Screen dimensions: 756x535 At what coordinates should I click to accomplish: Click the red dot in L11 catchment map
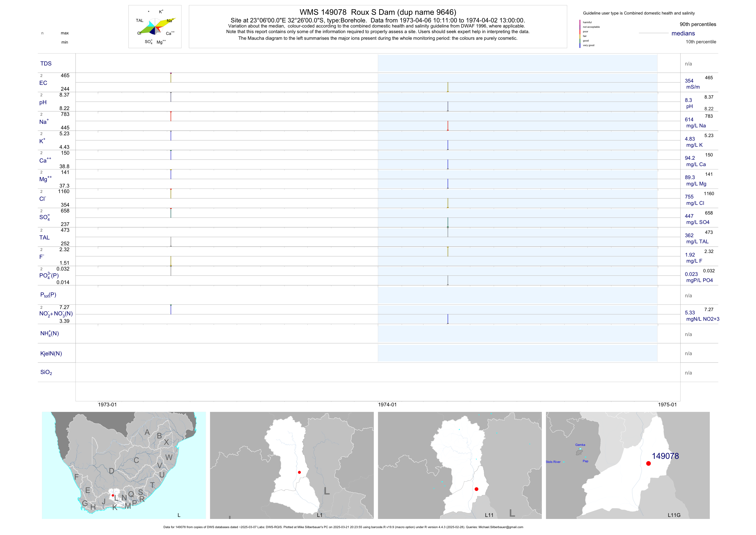point(476,489)
